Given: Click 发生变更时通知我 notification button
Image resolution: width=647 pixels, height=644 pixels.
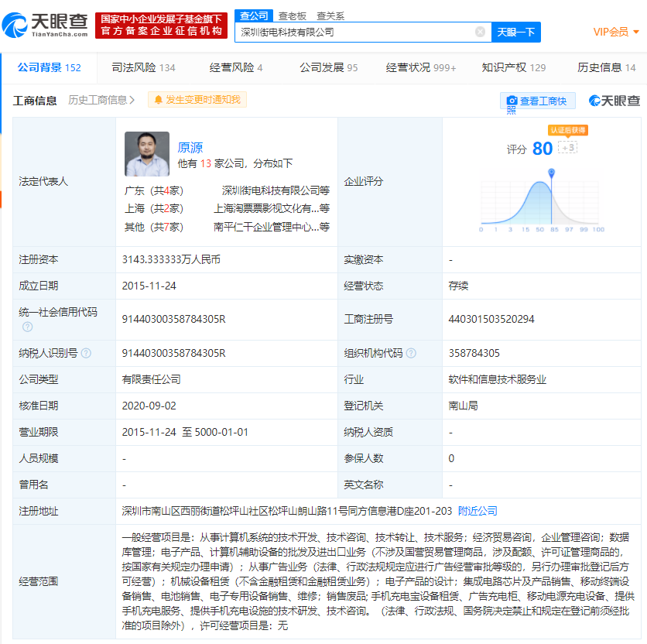Looking at the screenshot, I should pos(197,100).
